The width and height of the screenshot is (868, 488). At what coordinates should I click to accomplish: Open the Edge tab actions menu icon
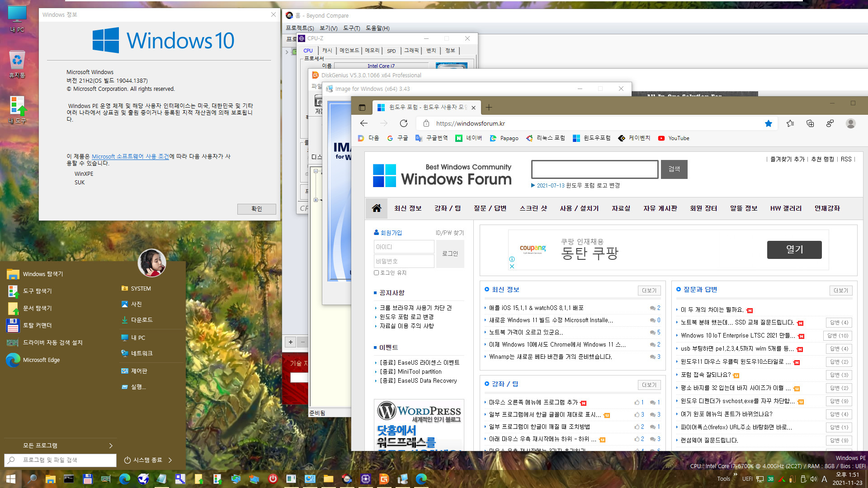pyautogui.click(x=362, y=108)
